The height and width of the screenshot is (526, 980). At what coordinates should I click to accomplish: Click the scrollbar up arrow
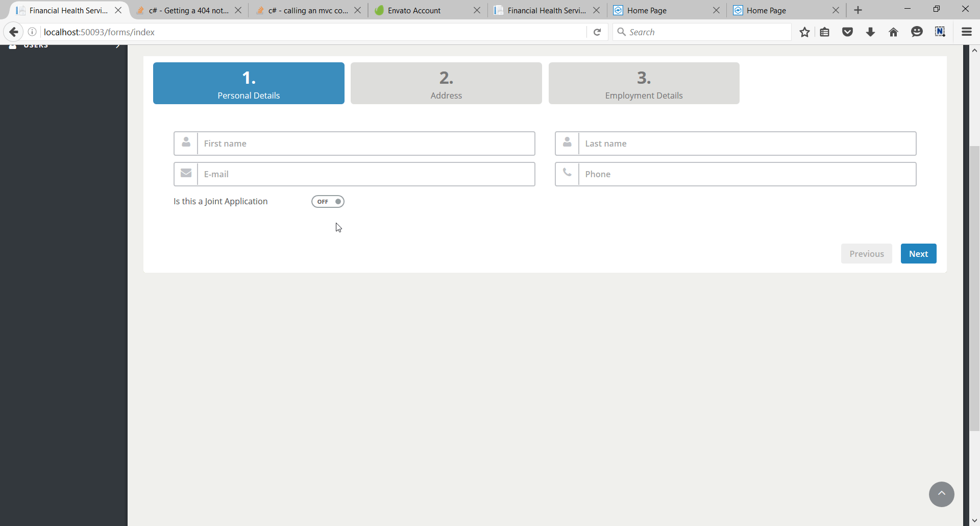(x=974, y=50)
